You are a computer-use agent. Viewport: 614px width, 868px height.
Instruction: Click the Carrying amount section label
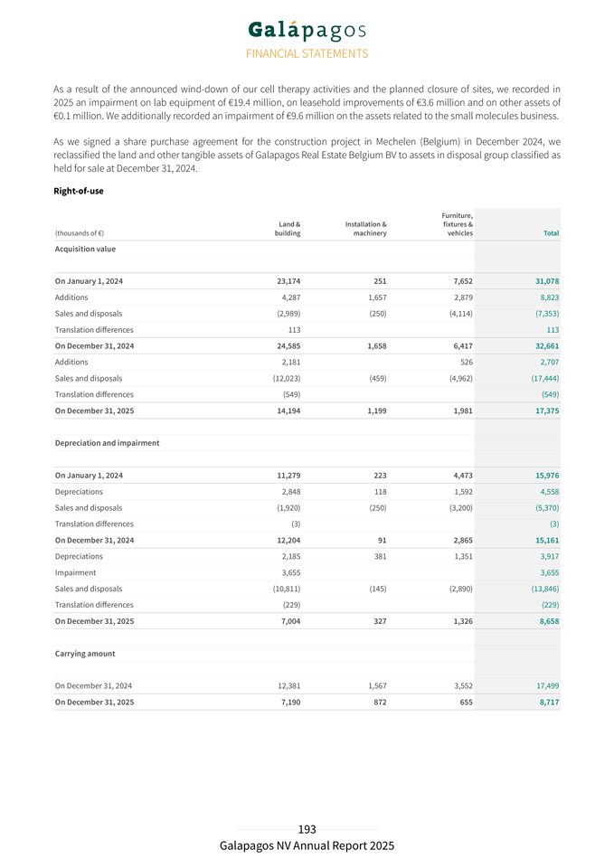85,653
